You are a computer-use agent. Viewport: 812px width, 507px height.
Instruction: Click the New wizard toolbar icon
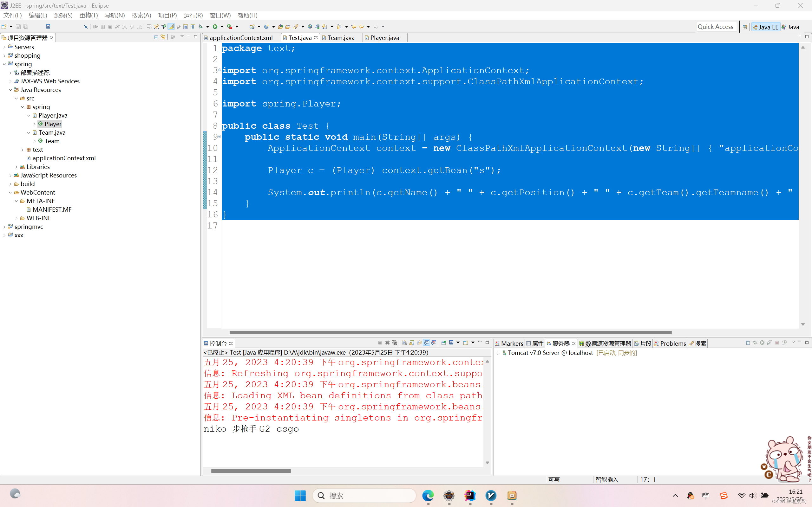pos(4,27)
